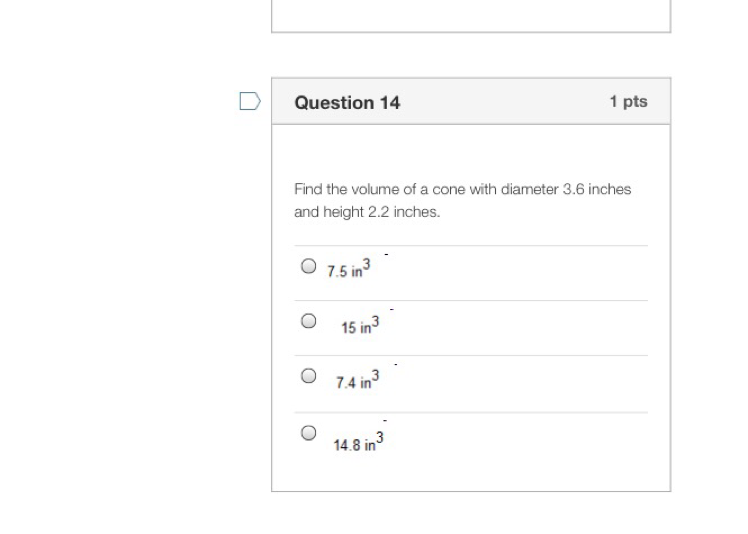Image resolution: width=748 pixels, height=534 pixels.
Task: Pick the 7.4 in³ radio button
Action: [308, 376]
